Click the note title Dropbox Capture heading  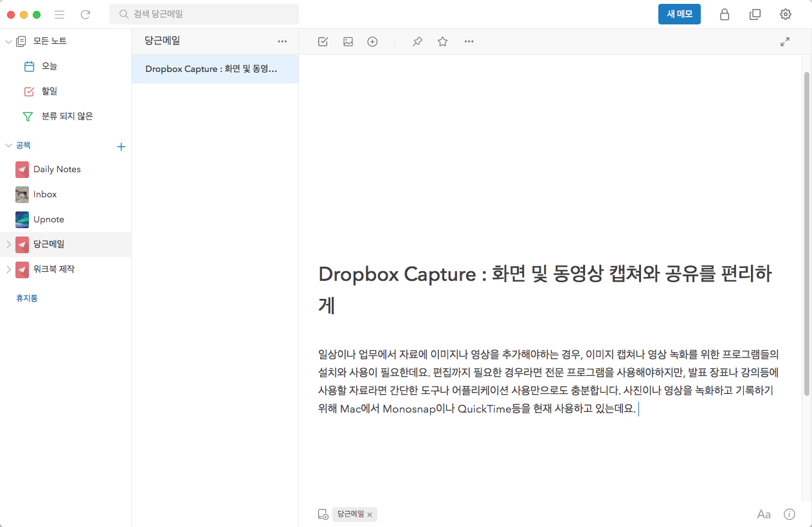[545, 290]
